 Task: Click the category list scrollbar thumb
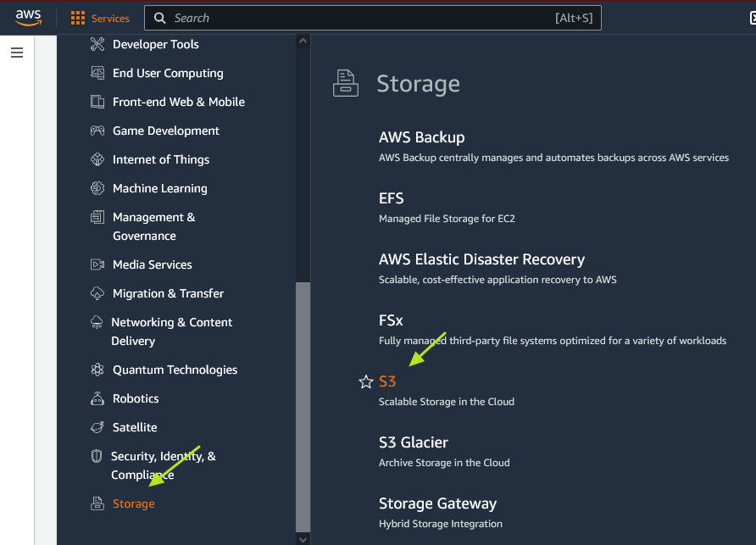click(303, 407)
